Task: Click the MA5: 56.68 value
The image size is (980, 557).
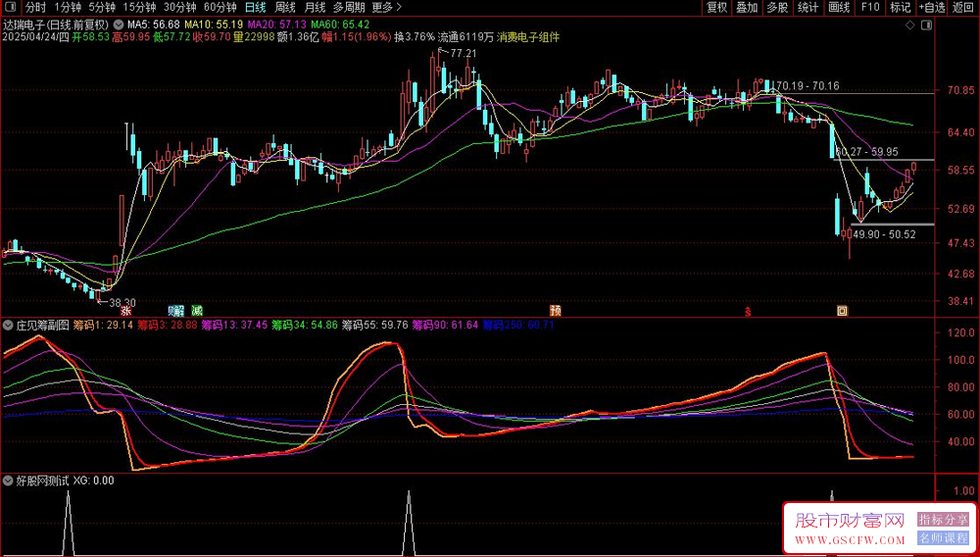Action: coord(154,25)
